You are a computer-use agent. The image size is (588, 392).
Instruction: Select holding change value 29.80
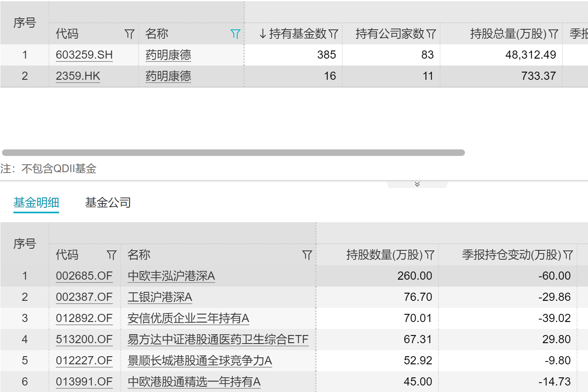click(557, 339)
